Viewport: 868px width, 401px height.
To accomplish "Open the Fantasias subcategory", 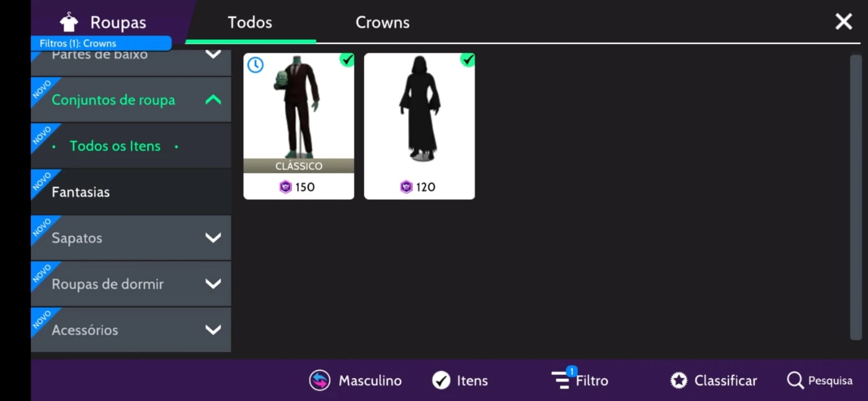I will pos(131,192).
